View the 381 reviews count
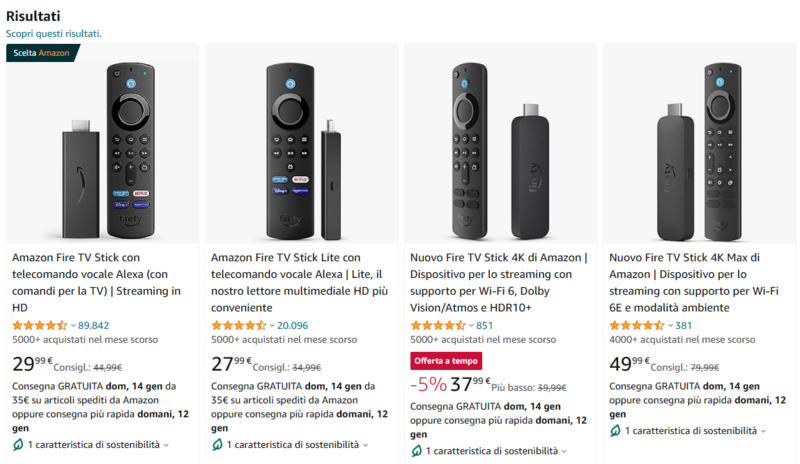 point(684,325)
